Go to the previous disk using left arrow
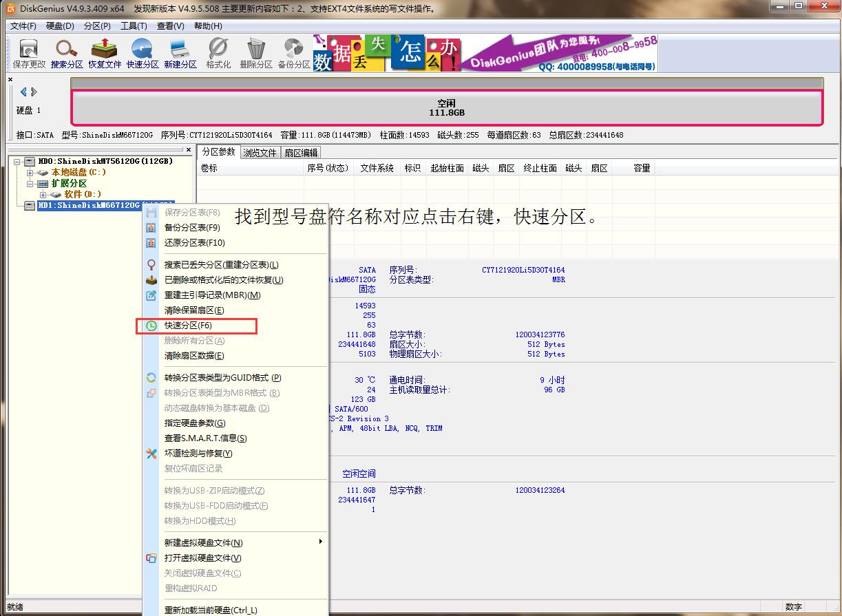This screenshot has height=616, width=842. 24,92
